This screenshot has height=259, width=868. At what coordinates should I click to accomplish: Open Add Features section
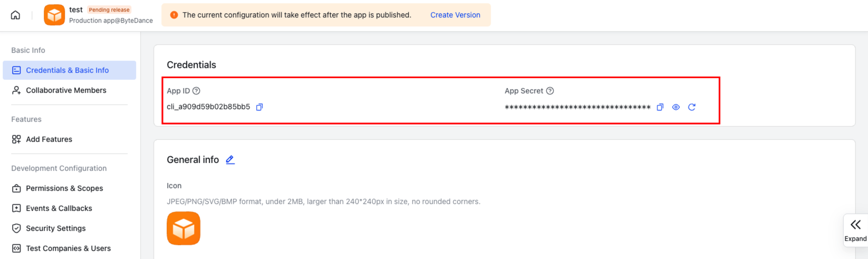tap(49, 139)
